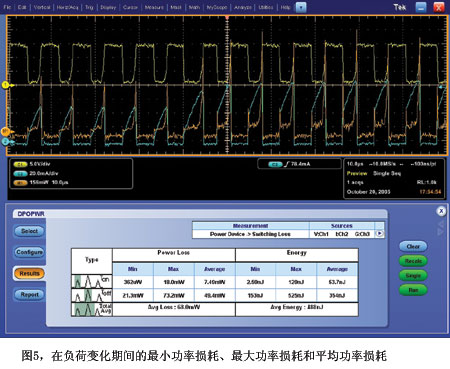Viewport: 450px width, 369px height.
Task: Select the math waveform marker on left edge
Action: point(5,131)
